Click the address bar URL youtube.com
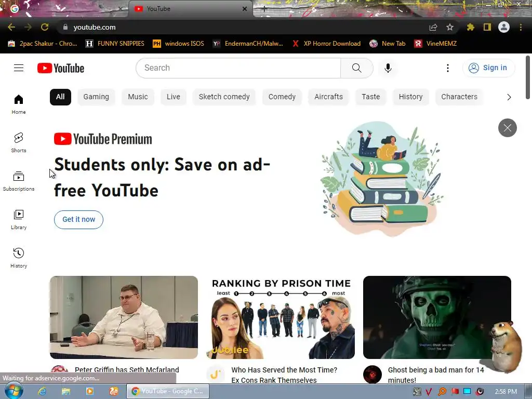The height and width of the screenshot is (399, 532). [95, 27]
